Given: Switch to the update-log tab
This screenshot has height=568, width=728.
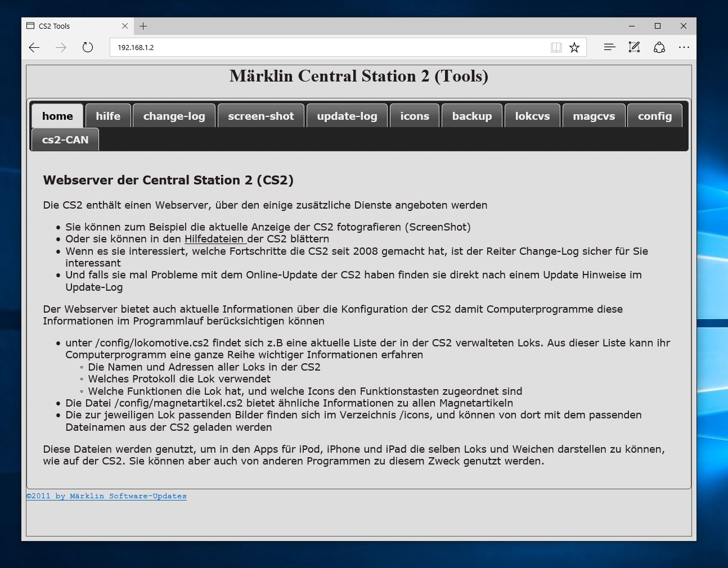Looking at the screenshot, I should (347, 116).
